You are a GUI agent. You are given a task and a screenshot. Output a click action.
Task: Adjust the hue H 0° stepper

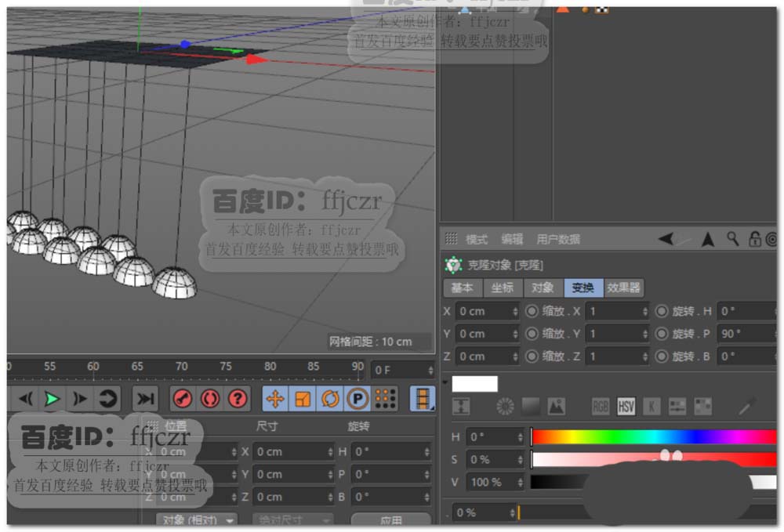point(520,437)
